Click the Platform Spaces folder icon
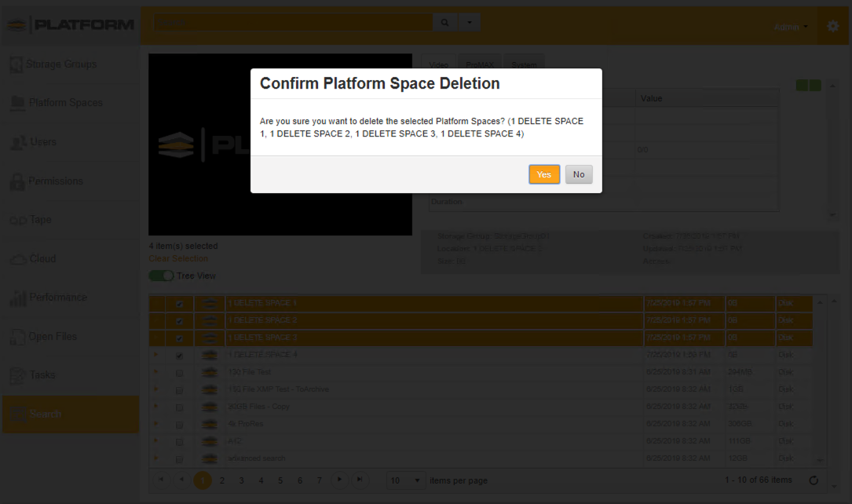The image size is (852, 504). point(17,103)
